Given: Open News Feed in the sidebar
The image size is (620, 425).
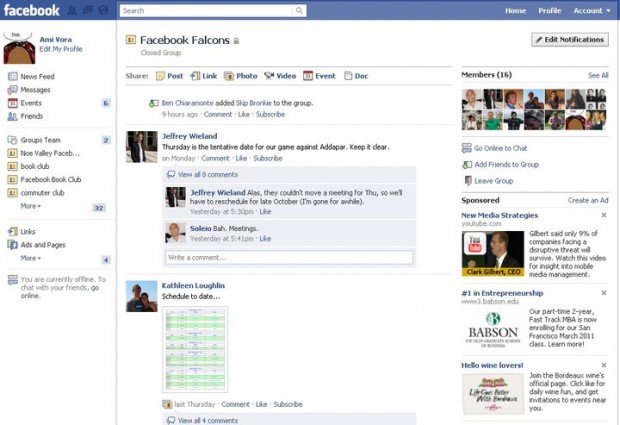Looking at the screenshot, I should [x=37, y=76].
